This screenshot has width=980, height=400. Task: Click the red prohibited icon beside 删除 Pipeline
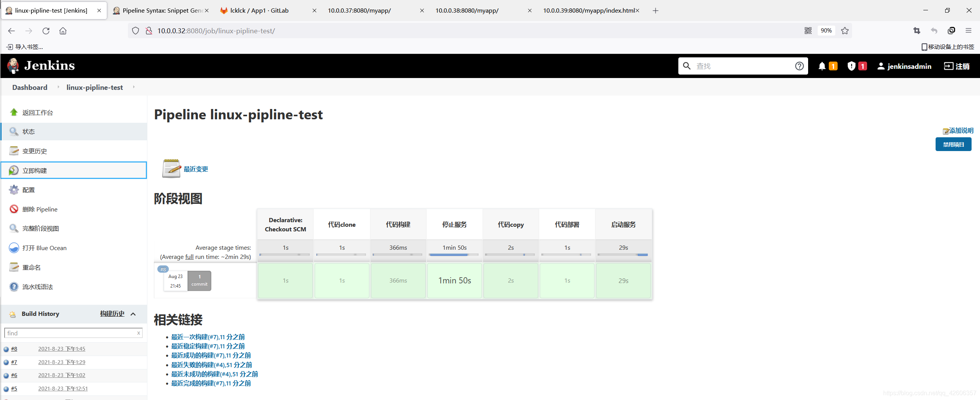click(x=14, y=209)
